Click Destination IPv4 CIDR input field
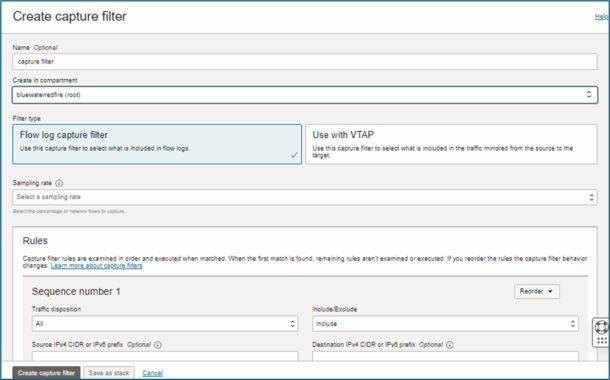The image size is (610, 380). click(445, 356)
